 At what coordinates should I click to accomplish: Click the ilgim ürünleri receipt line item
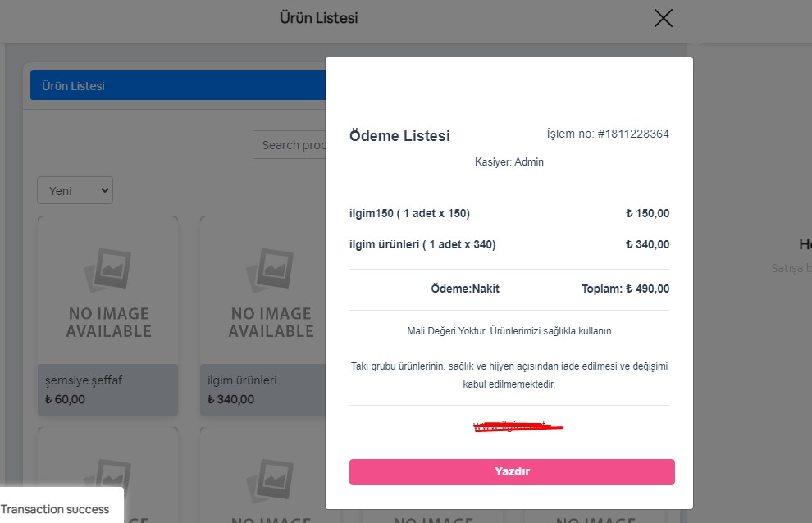[x=509, y=244]
